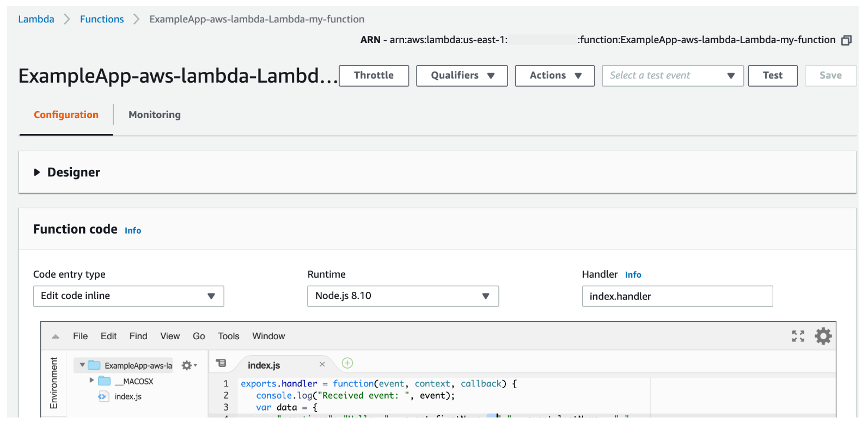Open the View menu in editor
This screenshot has width=868, height=429.
(x=170, y=336)
